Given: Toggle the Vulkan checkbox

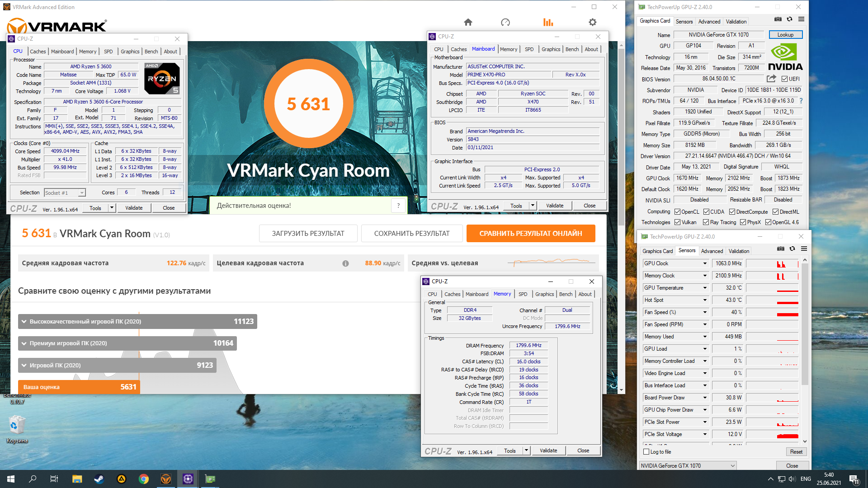Looking at the screenshot, I should point(677,222).
